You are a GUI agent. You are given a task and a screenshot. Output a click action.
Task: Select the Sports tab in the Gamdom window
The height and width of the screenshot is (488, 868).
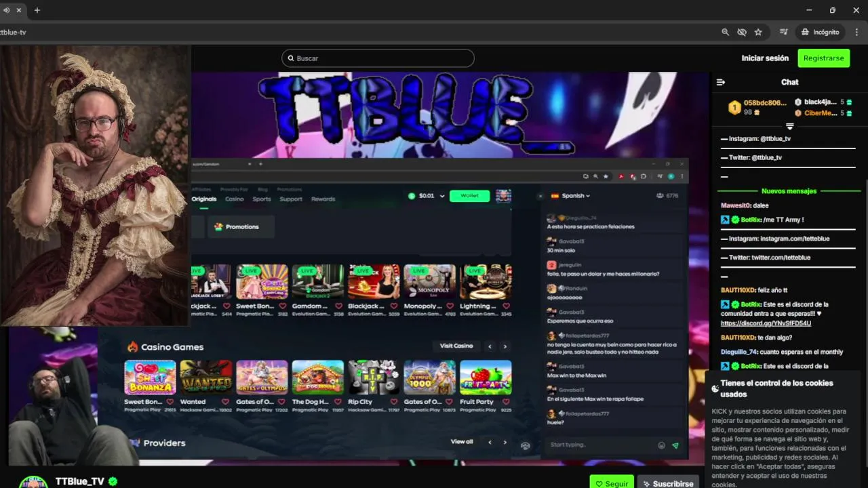click(x=262, y=199)
